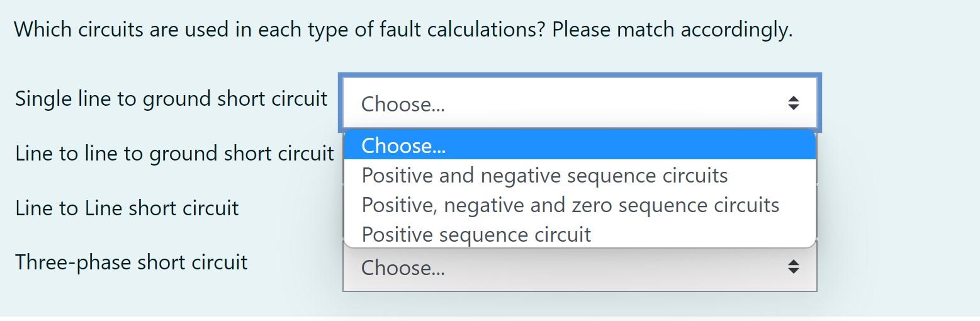This screenshot has width=980, height=321.
Task: Pick "Positive sequence circuit" from the list
Action: 476,235
